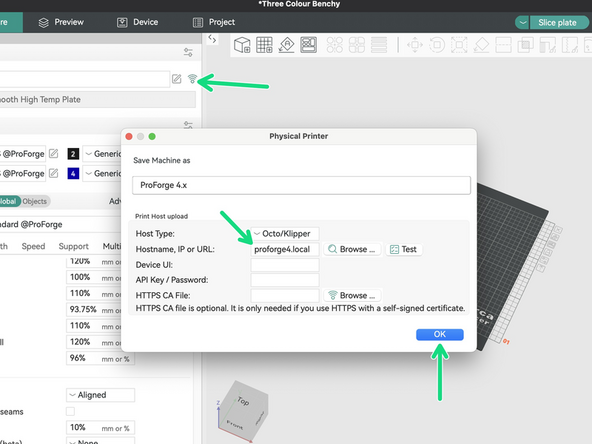592x444 pixels.
Task: Click the Test connection button
Action: [x=403, y=249]
